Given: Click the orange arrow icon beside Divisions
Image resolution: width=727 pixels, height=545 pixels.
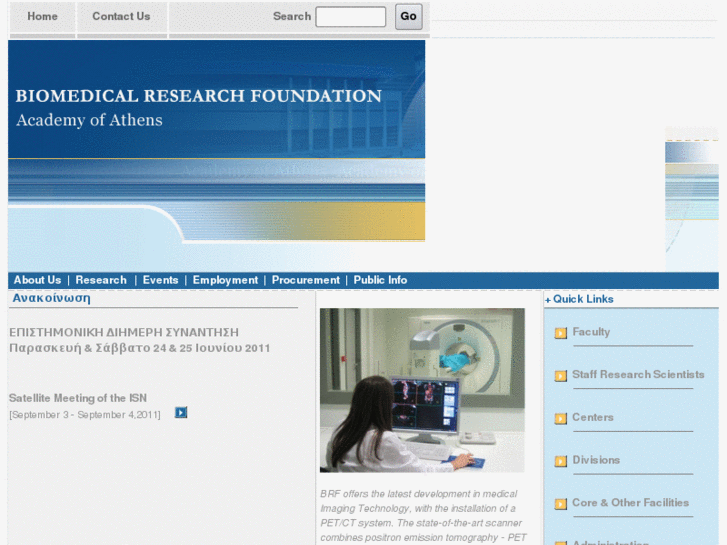Looking at the screenshot, I should pos(561,461).
